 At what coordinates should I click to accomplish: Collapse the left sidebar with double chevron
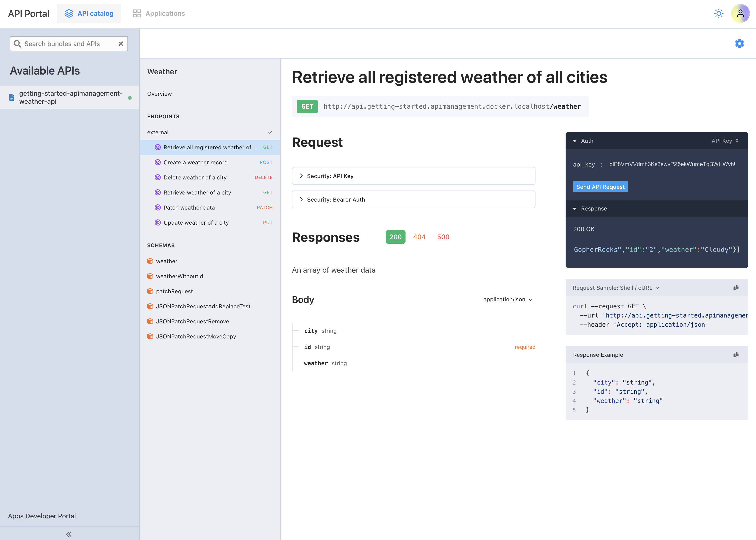(69, 534)
